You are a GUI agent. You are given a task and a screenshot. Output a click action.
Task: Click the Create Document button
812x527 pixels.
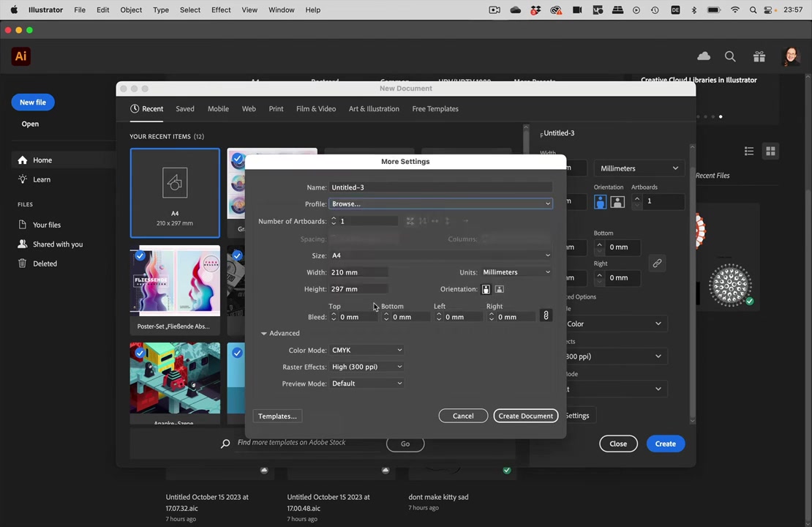526,416
